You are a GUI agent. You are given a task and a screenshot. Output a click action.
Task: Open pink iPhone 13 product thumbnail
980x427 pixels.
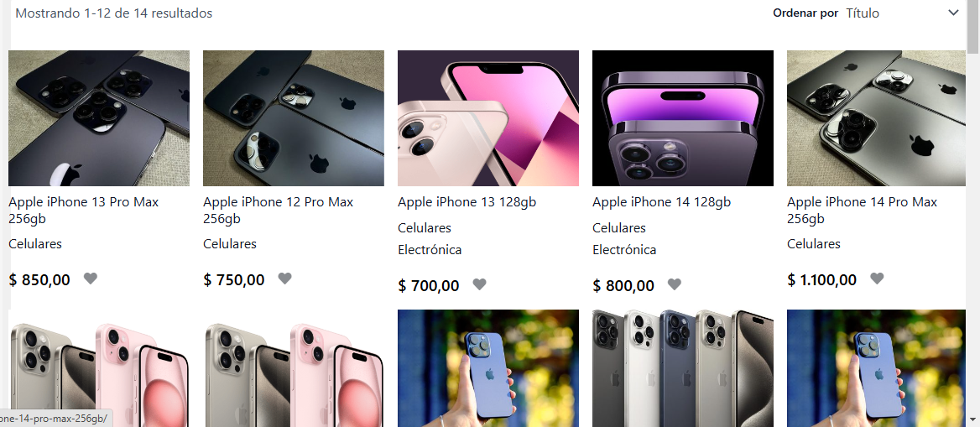[x=488, y=118]
